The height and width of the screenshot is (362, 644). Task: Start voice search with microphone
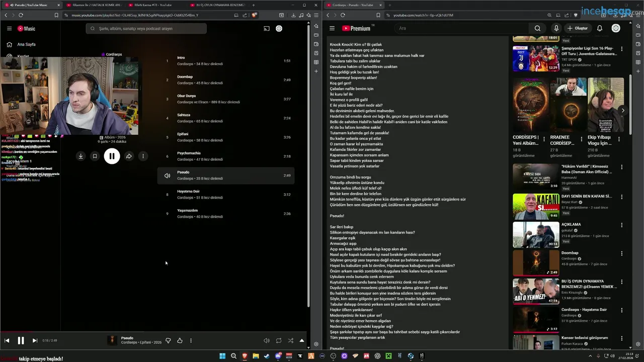tap(556, 28)
